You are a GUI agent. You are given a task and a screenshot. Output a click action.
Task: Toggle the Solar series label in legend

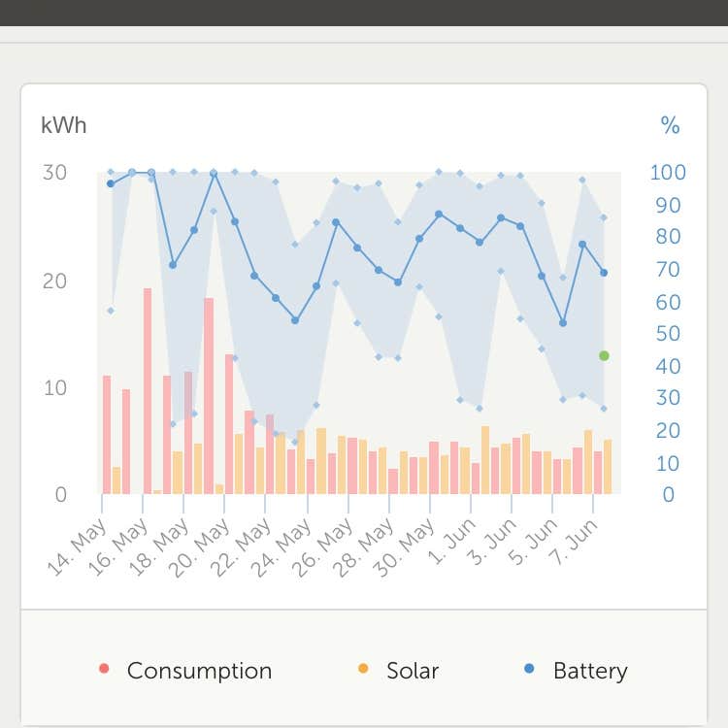[412, 671]
